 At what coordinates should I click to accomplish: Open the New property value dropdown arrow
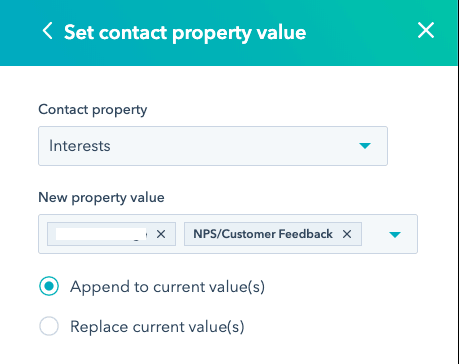395,235
